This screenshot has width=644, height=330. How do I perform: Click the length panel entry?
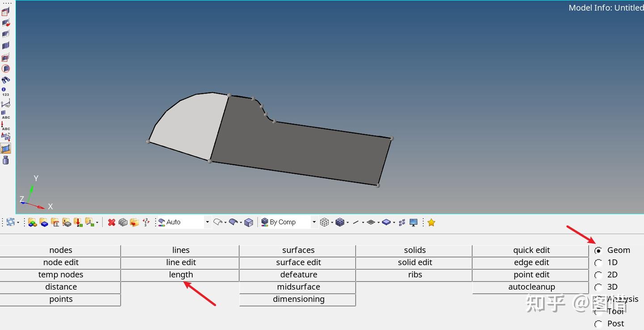pos(181,274)
